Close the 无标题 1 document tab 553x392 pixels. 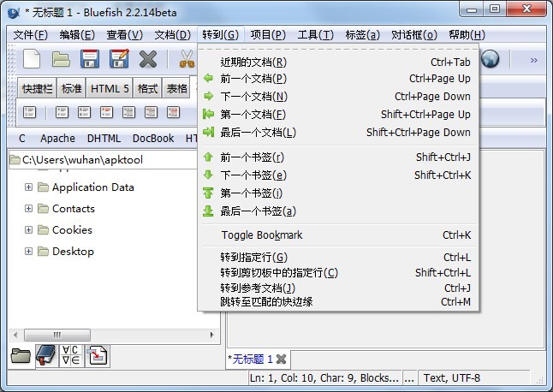pos(281,359)
